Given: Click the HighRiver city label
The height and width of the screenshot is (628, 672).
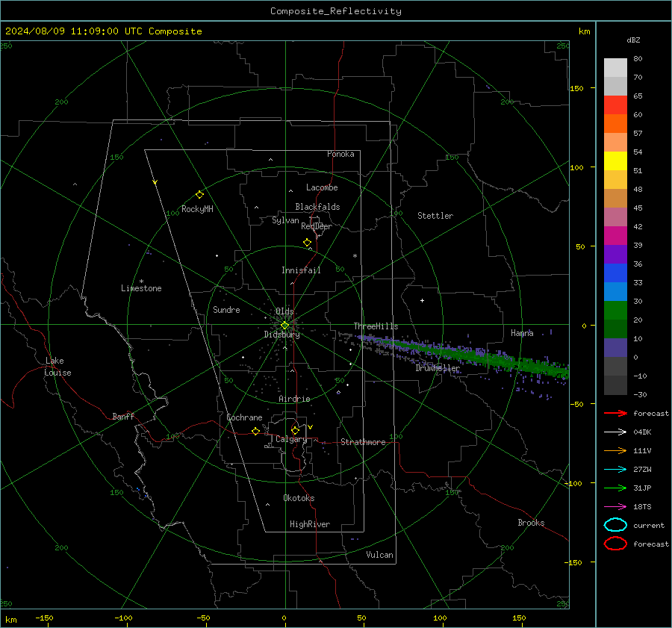Looking at the screenshot, I should coord(310,524).
